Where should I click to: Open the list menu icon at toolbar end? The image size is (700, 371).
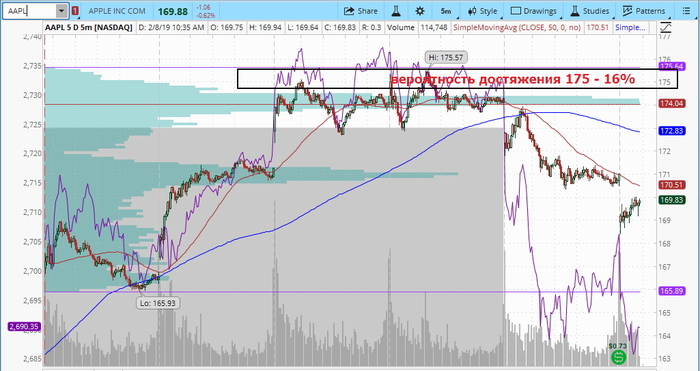pyautogui.click(x=686, y=11)
